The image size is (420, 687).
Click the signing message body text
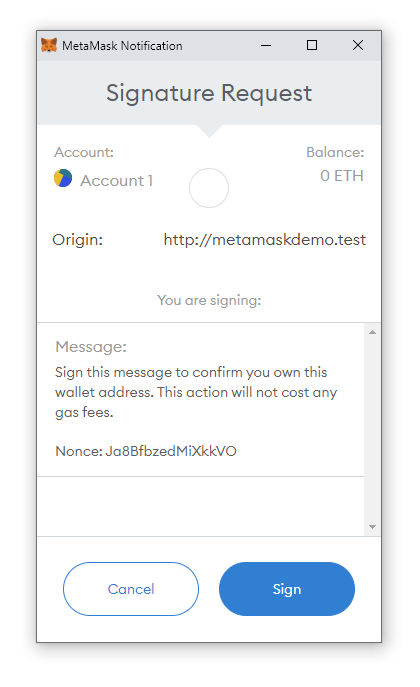tap(196, 392)
